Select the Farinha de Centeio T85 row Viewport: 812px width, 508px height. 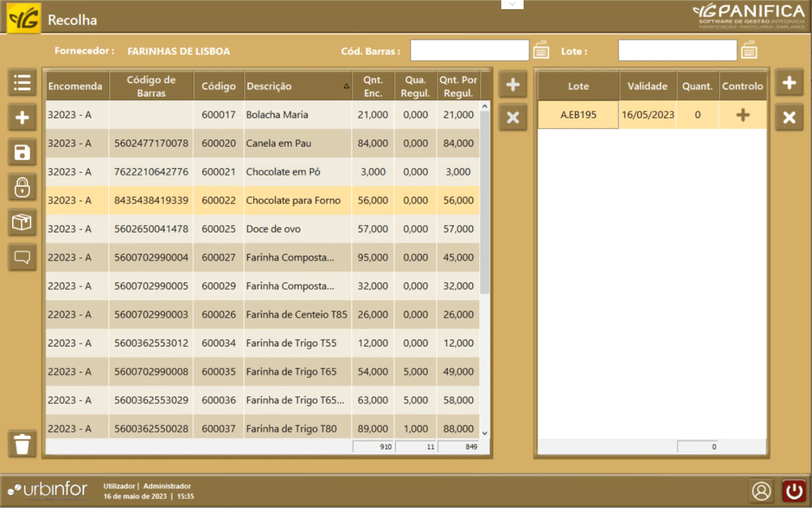click(x=297, y=315)
